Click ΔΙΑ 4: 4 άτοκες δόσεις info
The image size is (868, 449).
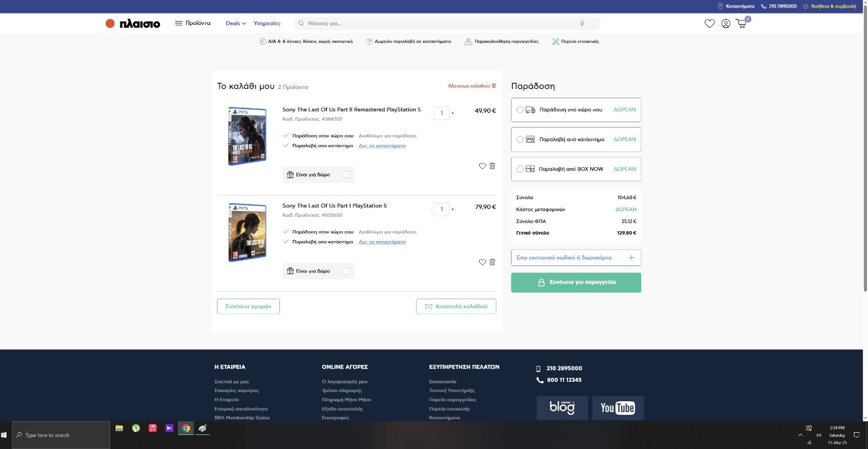pyautogui.click(x=306, y=41)
